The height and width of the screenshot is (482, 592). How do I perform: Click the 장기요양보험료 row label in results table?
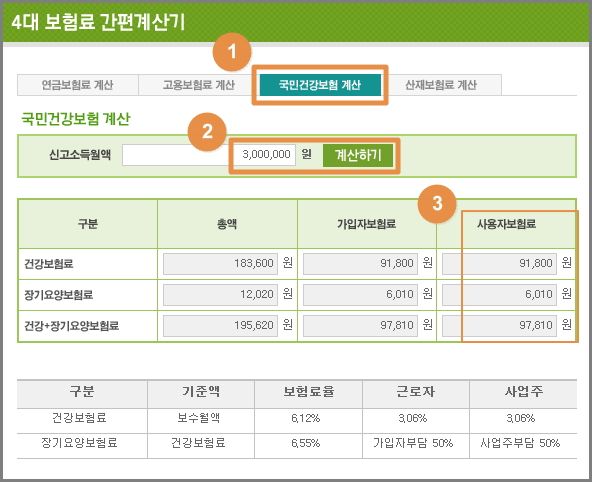pyautogui.click(x=59, y=295)
